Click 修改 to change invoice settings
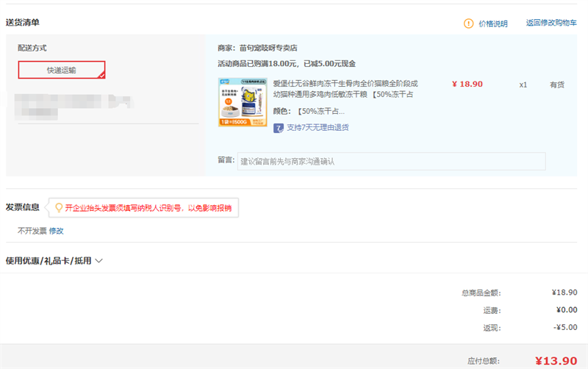The width and height of the screenshot is (588, 369). click(57, 231)
